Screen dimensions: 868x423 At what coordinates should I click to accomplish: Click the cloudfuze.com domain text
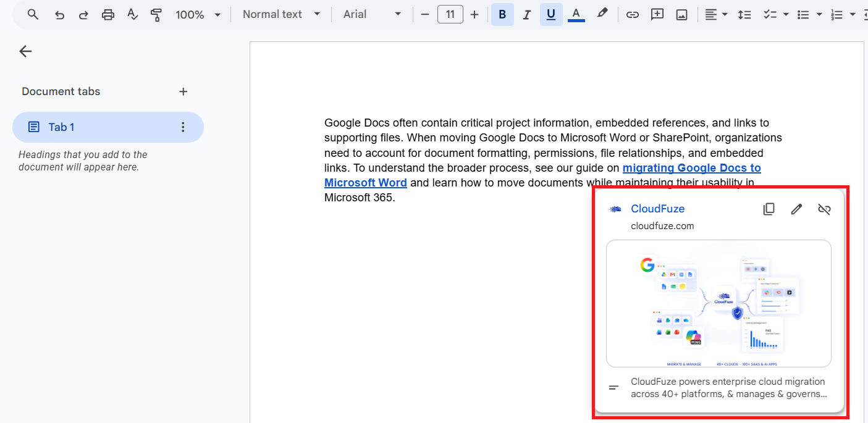point(662,226)
